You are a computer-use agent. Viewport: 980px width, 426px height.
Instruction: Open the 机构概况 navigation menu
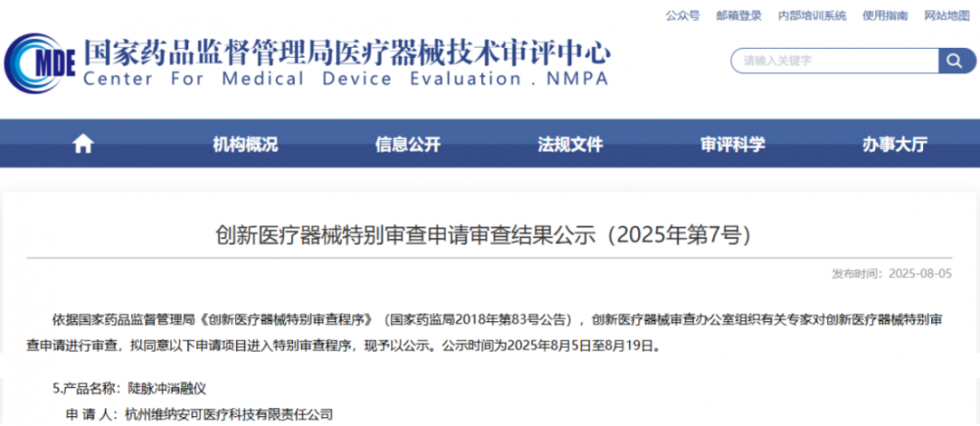tap(245, 144)
